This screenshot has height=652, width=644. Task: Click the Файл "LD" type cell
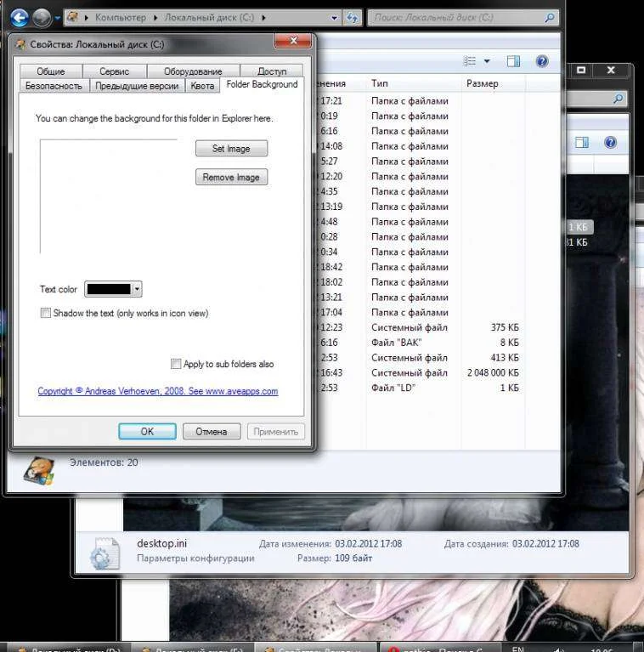pyautogui.click(x=393, y=388)
